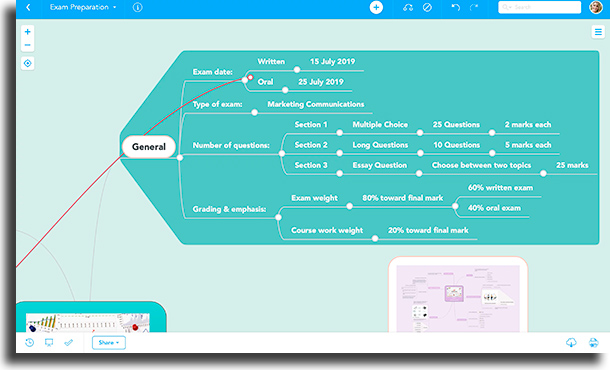Click the print icon at bottom right
610x370 pixels.
pyautogui.click(x=593, y=342)
